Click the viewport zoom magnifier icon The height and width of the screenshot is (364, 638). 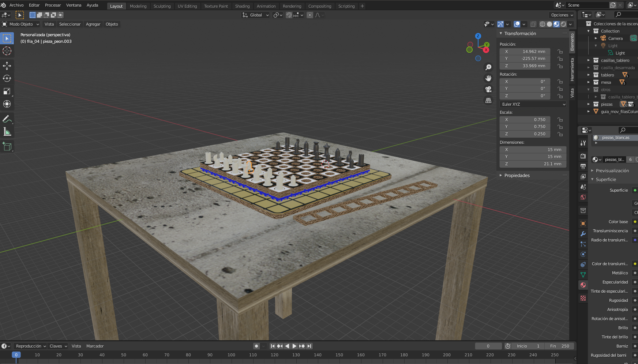click(488, 67)
